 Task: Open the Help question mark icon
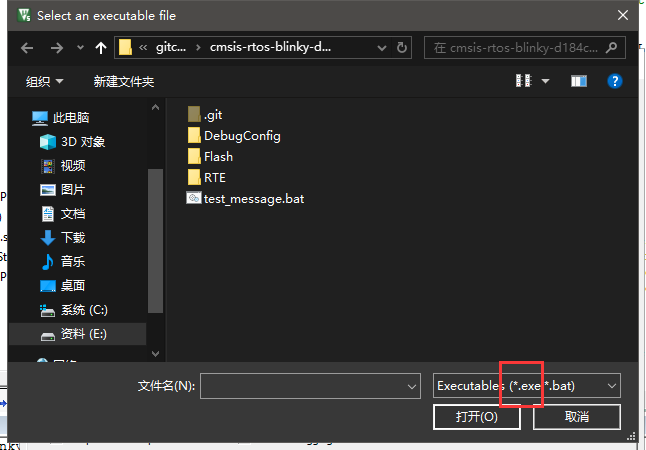(615, 80)
